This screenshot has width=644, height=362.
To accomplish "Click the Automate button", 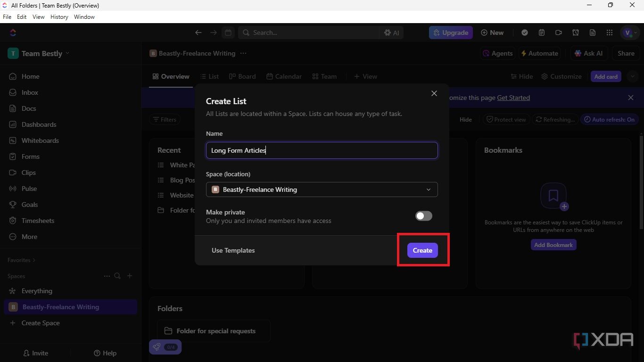I will [x=539, y=53].
